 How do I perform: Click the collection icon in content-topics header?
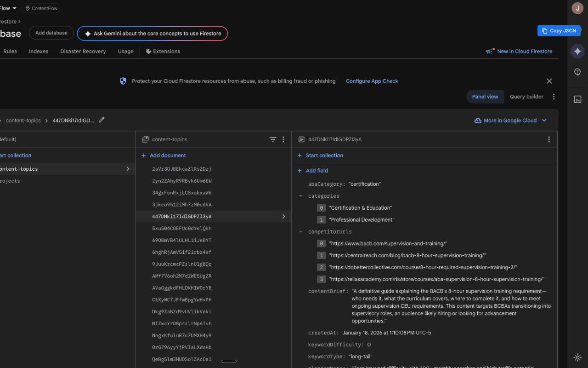pos(145,139)
